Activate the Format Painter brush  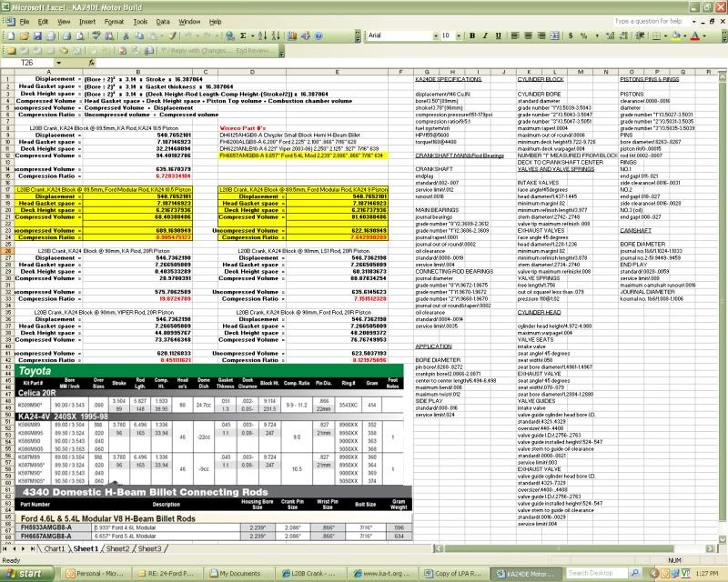coord(172,35)
